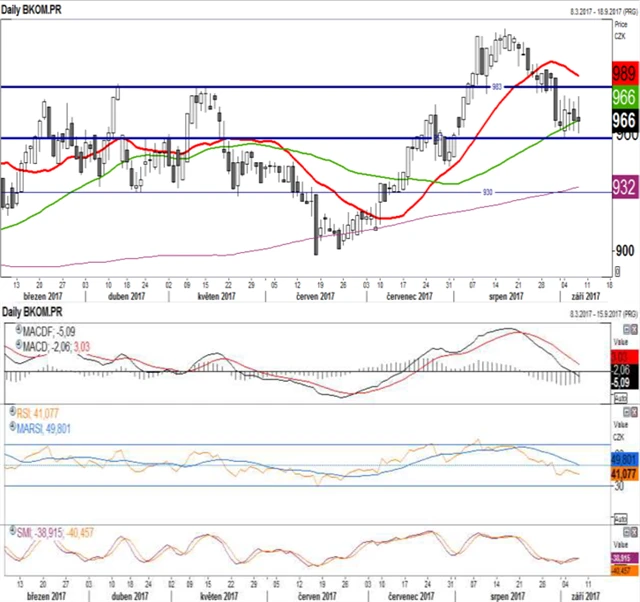Viewport: 640px width, 602px height.
Task: Click the 930 horizontal level label
Action: 488,192
